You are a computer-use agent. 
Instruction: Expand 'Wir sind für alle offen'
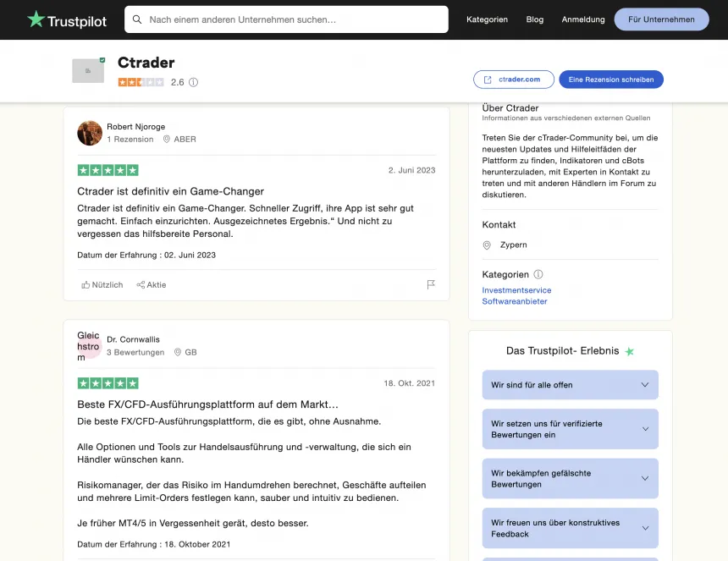point(570,385)
